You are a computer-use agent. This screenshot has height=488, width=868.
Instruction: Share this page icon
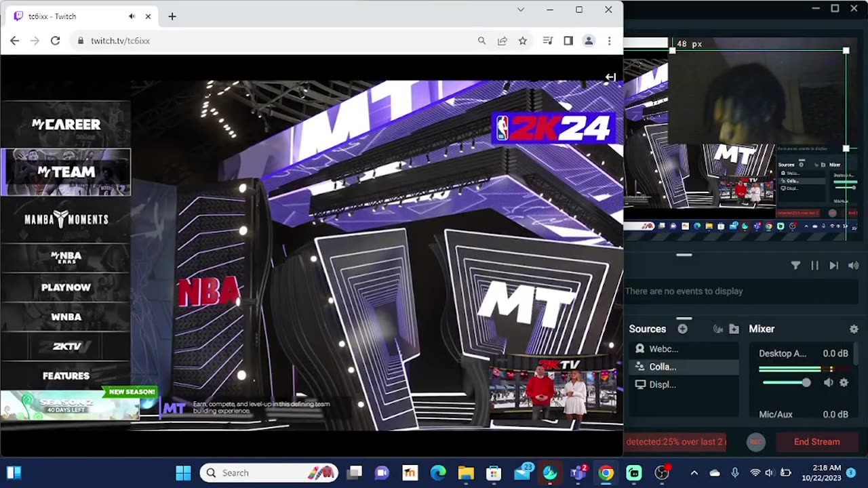pos(502,41)
